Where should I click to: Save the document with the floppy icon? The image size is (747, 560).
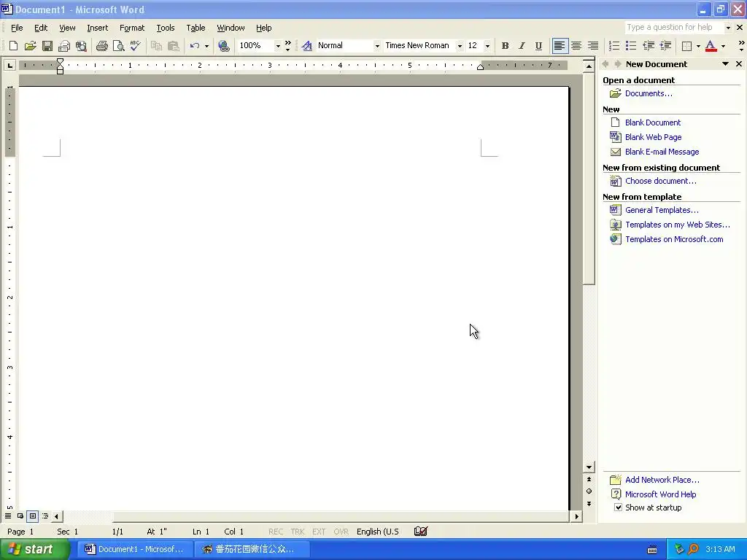point(47,46)
